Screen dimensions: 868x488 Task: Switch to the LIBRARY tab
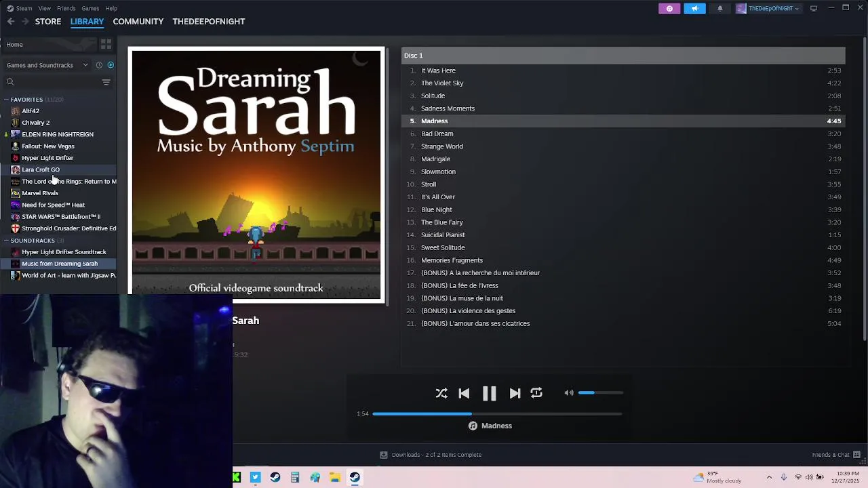[87, 22]
